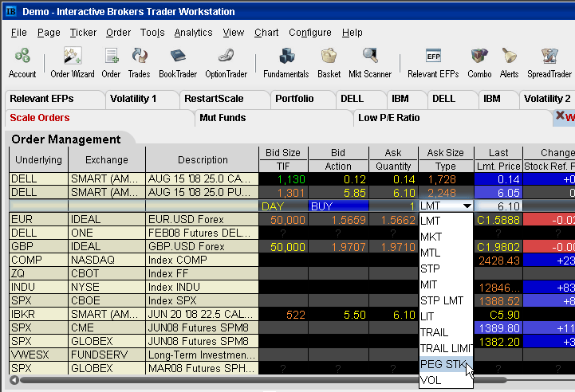
Task: Click the IB logo in title bar
Action: pos(11,11)
